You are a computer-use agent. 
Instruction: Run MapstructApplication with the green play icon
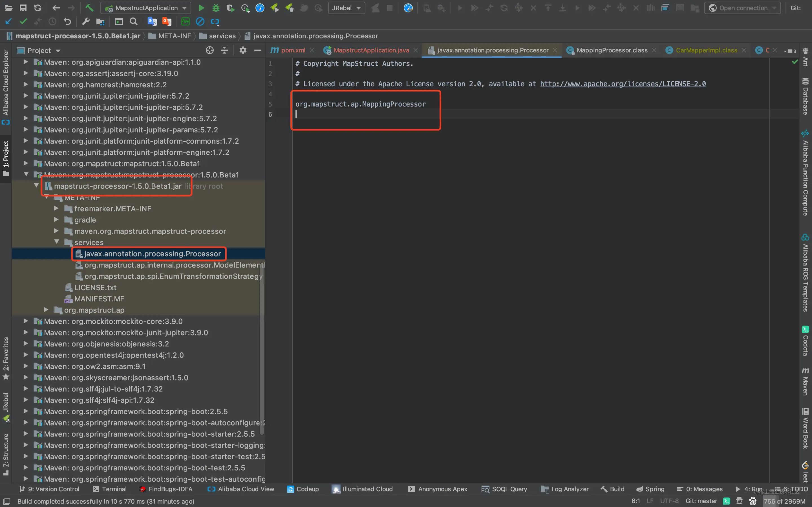tap(201, 8)
